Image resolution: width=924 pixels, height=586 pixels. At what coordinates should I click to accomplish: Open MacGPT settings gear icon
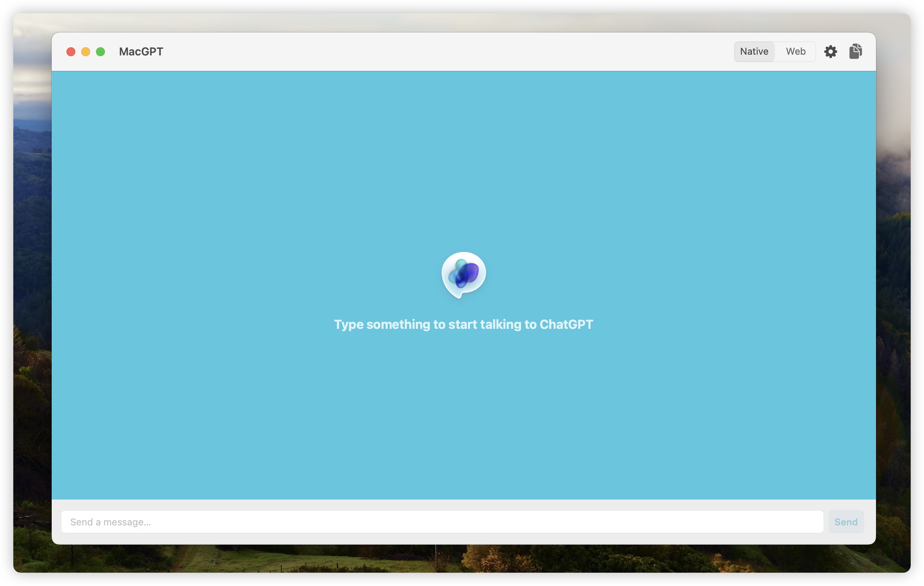(x=830, y=51)
